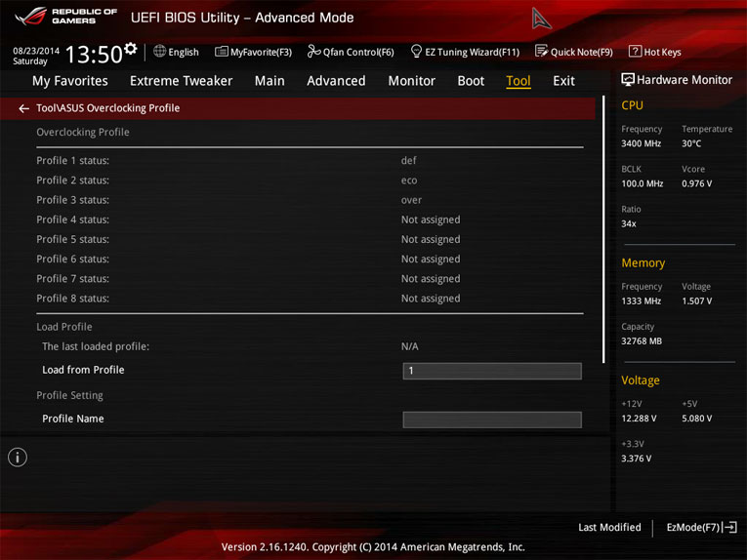Image resolution: width=747 pixels, height=560 pixels.
Task: Click the vertical scrollbar of the profile list
Action: [x=603, y=229]
